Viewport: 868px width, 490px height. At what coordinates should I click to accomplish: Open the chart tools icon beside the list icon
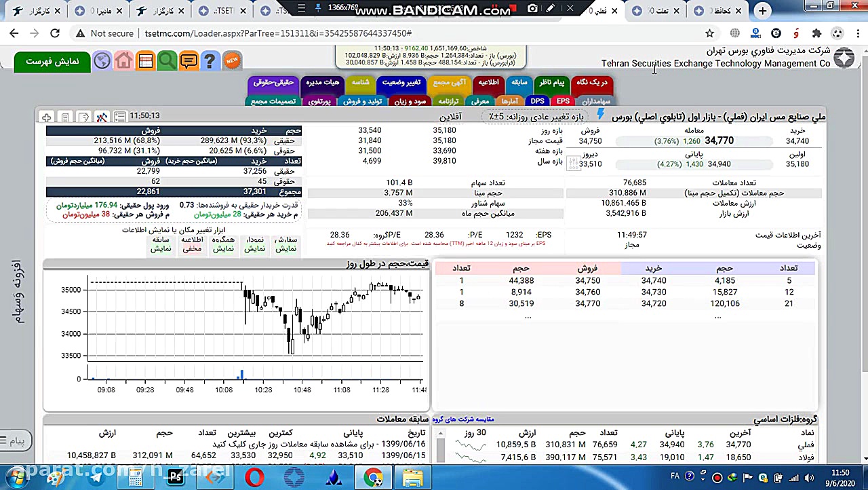pos(102,117)
